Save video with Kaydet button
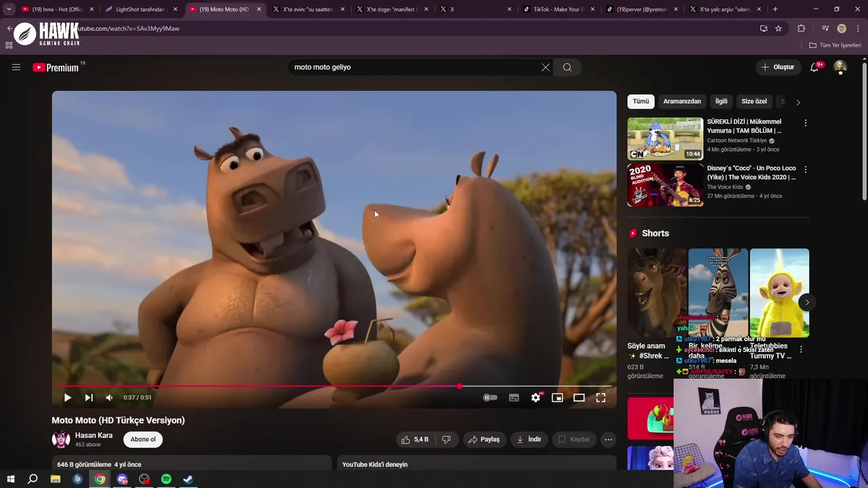 tap(574, 439)
